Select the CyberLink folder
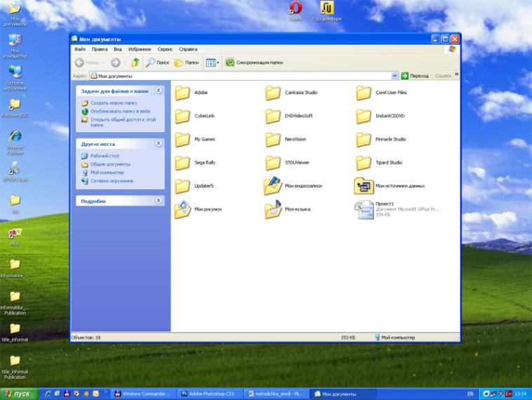The width and height of the screenshot is (532, 400). pyautogui.click(x=194, y=116)
